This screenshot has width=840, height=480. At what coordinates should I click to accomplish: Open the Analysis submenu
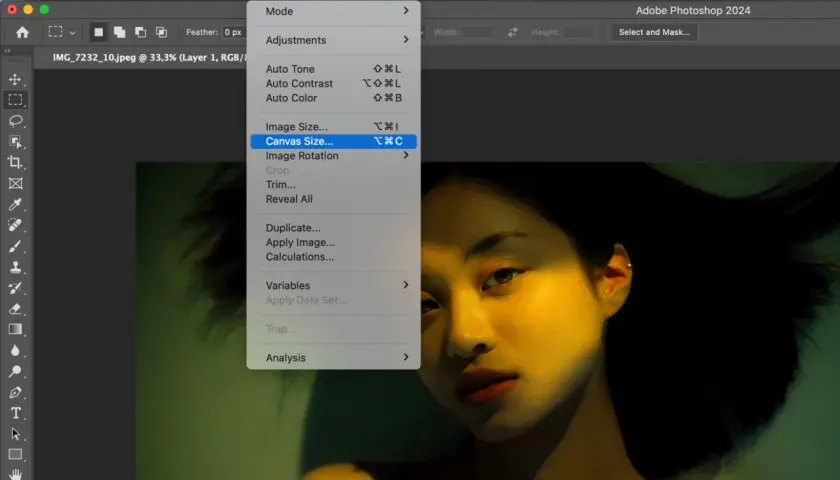[333, 358]
